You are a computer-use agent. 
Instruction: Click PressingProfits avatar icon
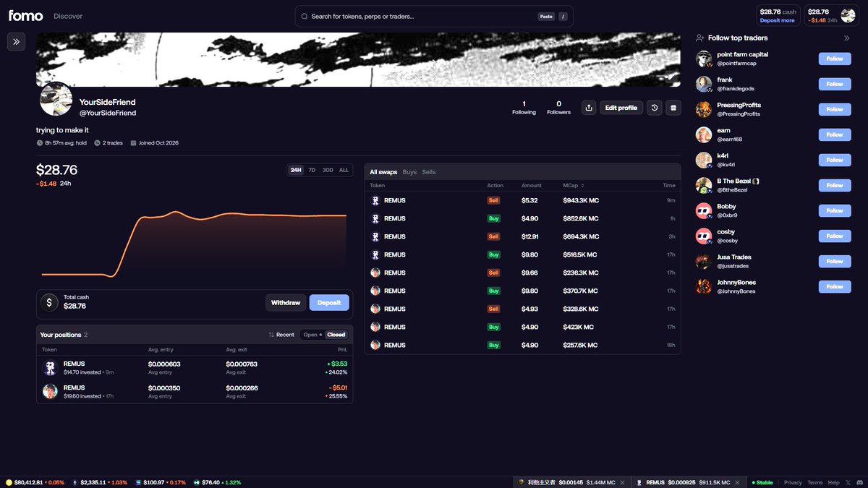tap(704, 109)
